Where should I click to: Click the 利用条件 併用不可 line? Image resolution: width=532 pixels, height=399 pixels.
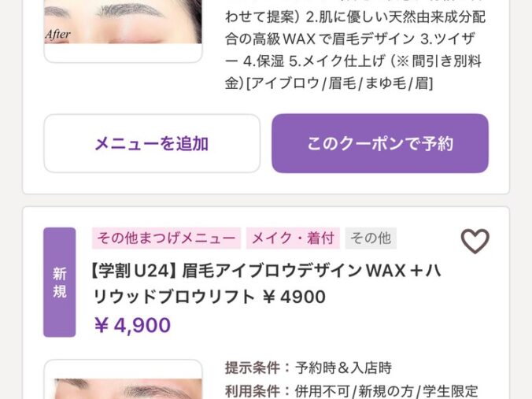pyautogui.click(x=352, y=391)
